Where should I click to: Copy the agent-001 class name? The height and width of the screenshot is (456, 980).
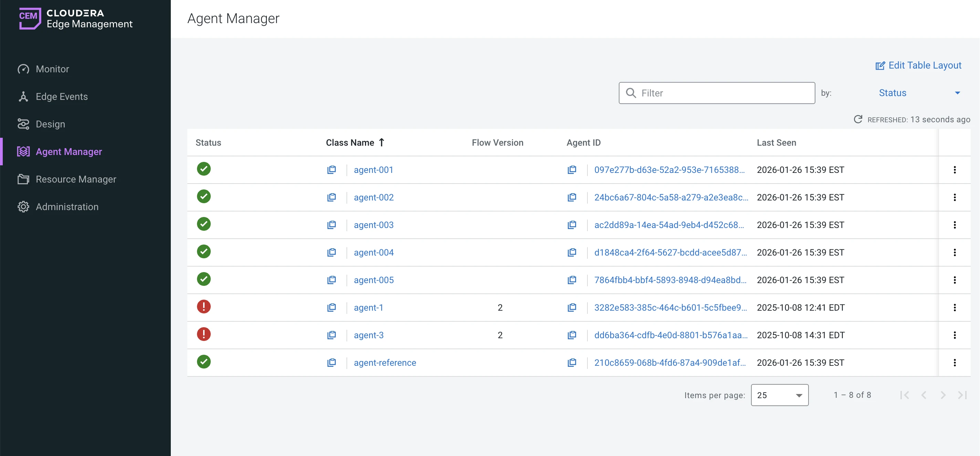(x=331, y=170)
